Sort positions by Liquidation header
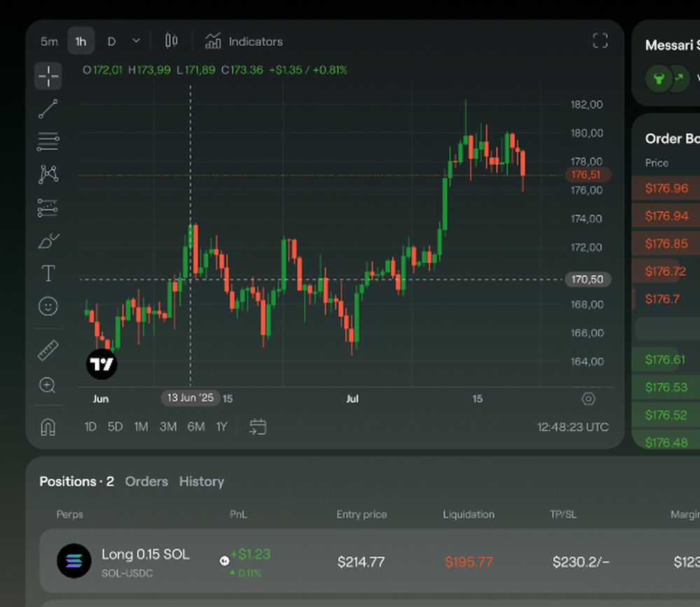The height and width of the screenshot is (607, 700). click(469, 514)
